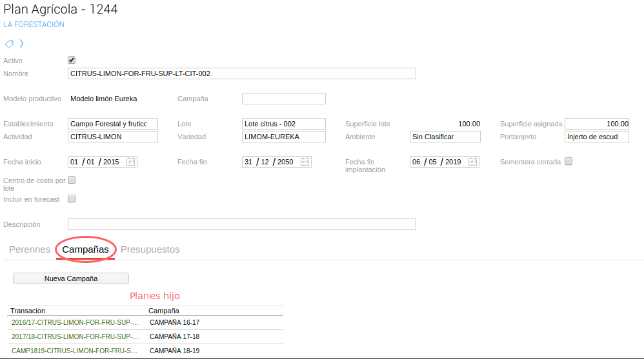The image size is (644, 359).
Task: Click the tag icon below the title
Action: pos(9,44)
